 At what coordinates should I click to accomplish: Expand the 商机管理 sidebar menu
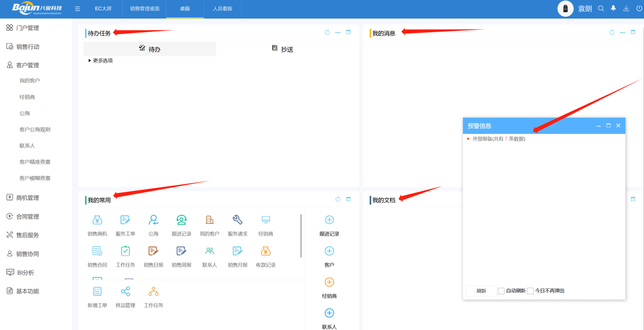click(28, 198)
